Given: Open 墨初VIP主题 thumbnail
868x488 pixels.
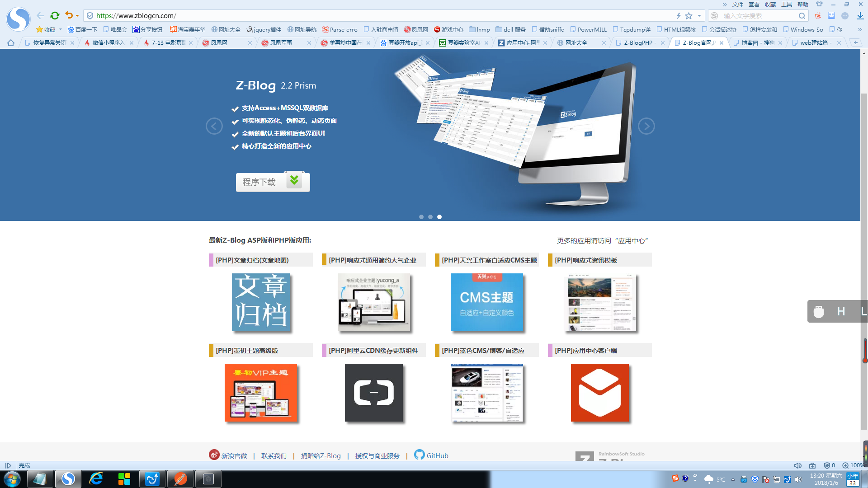Looking at the screenshot, I should coord(261,393).
